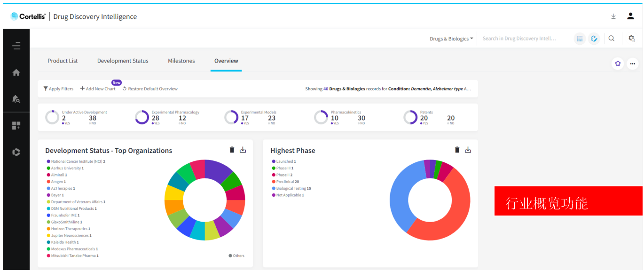The width and height of the screenshot is (644, 272).
Task: Click legend entry "Amgen 1"
Action: pos(56,182)
